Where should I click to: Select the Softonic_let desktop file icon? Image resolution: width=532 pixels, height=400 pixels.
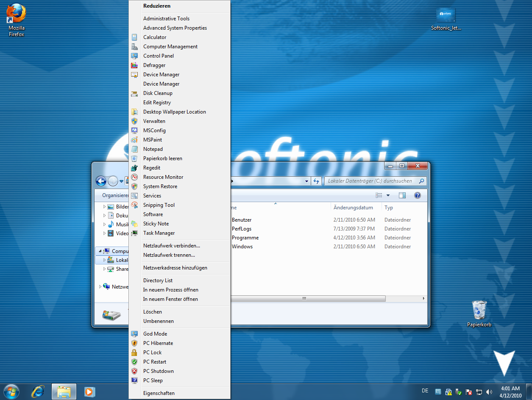point(446,19)
